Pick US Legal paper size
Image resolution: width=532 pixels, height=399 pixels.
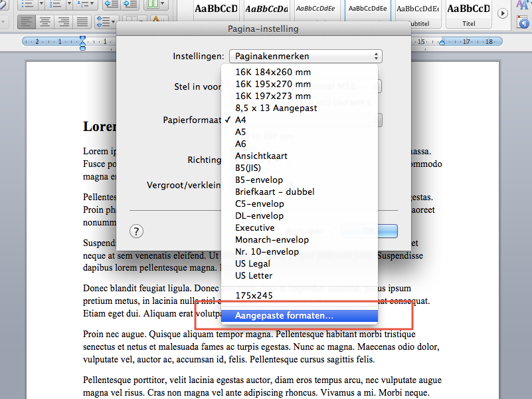[x=300, y=263]
